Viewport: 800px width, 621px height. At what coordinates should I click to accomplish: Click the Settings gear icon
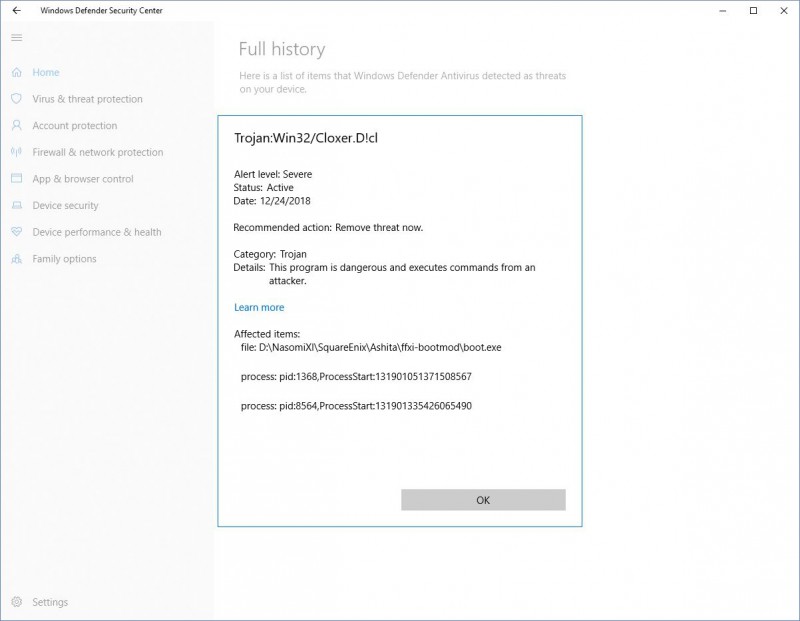[17, 602]
